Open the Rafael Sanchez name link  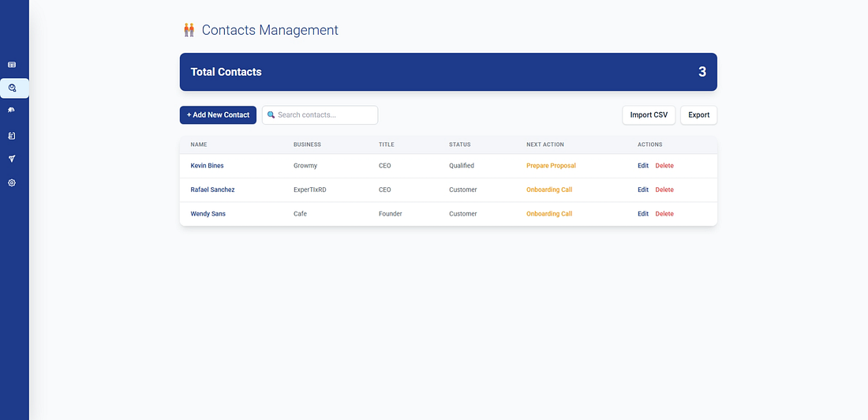point(212,189)
